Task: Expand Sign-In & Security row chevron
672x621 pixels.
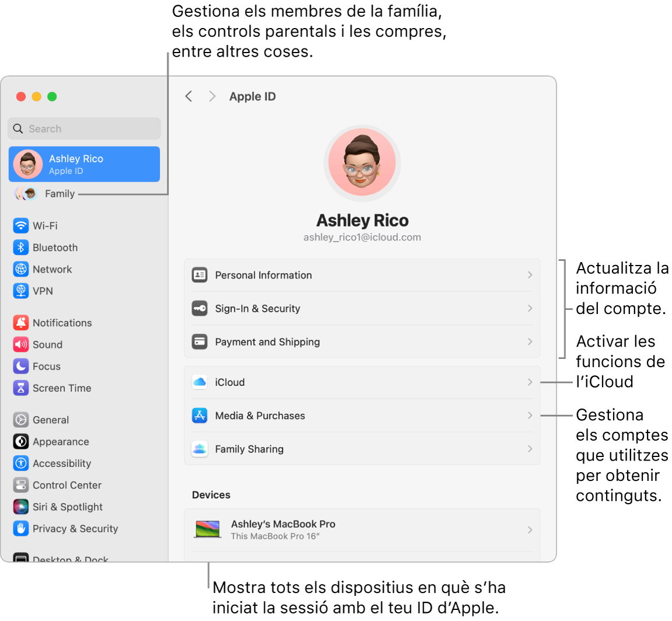Action: click(530, 308)
